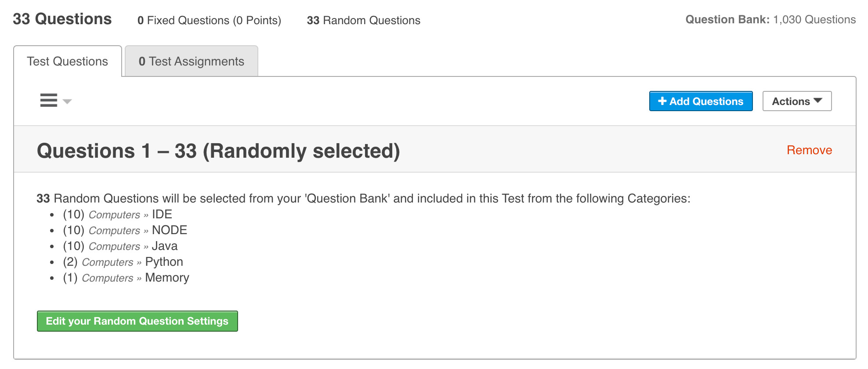Click the 33 Questions heading
Image resolution: width=868 pixels, height=369 pixels.
coord(62,19)
